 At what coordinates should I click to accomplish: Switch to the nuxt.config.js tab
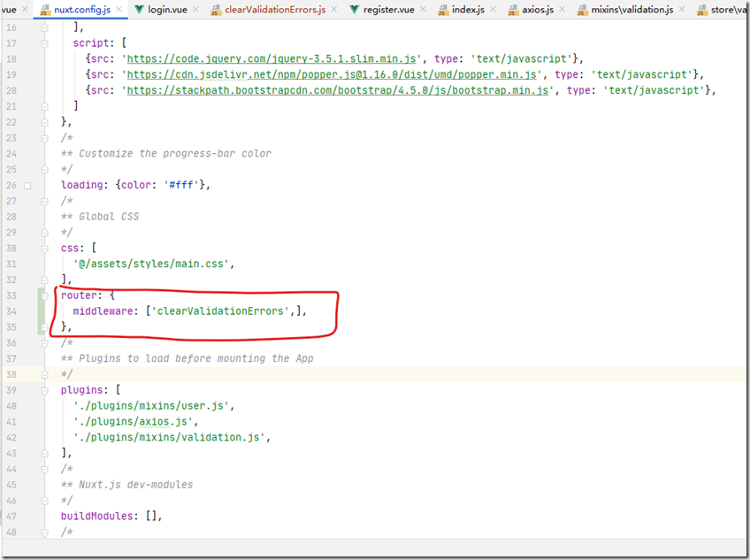pyautogui.click(x=81, y=9)
